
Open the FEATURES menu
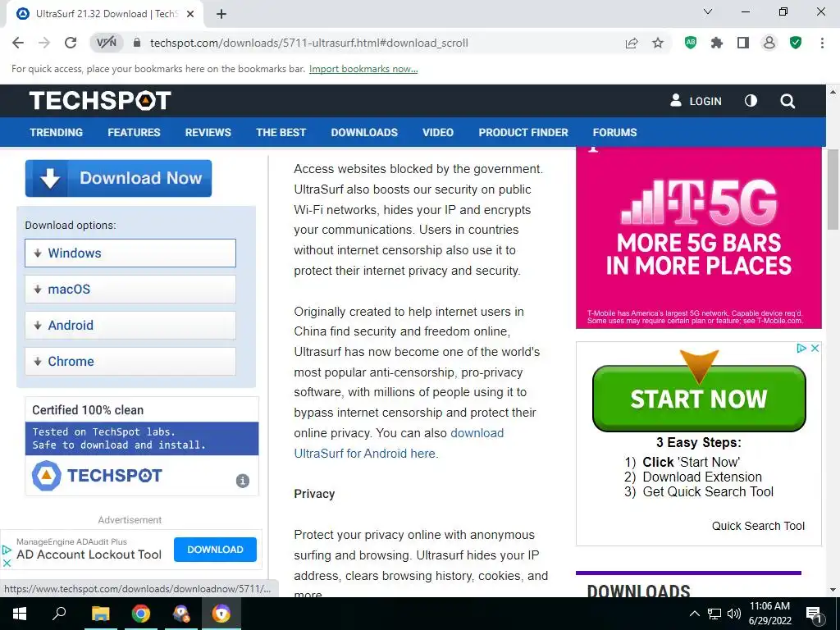click(x=134, y=132)
